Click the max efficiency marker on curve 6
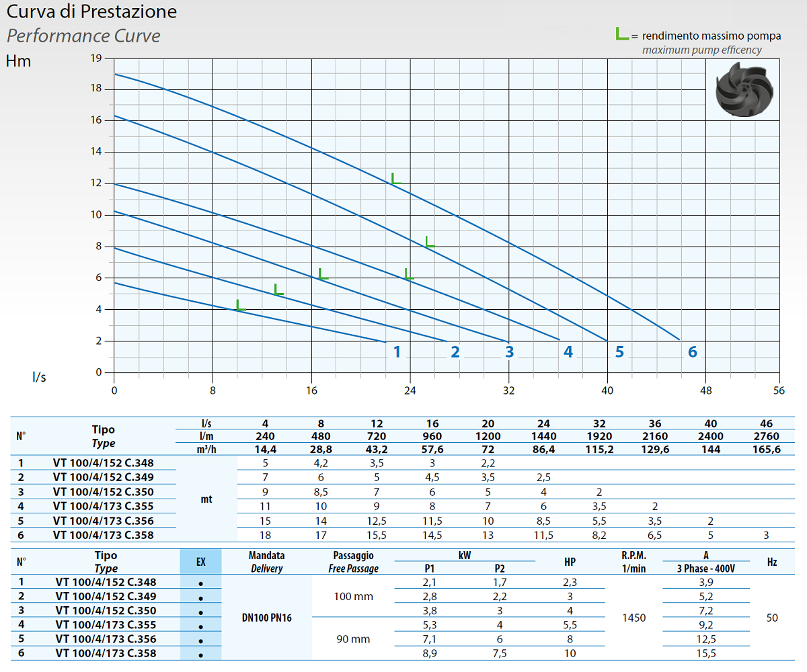 point(395,179)
